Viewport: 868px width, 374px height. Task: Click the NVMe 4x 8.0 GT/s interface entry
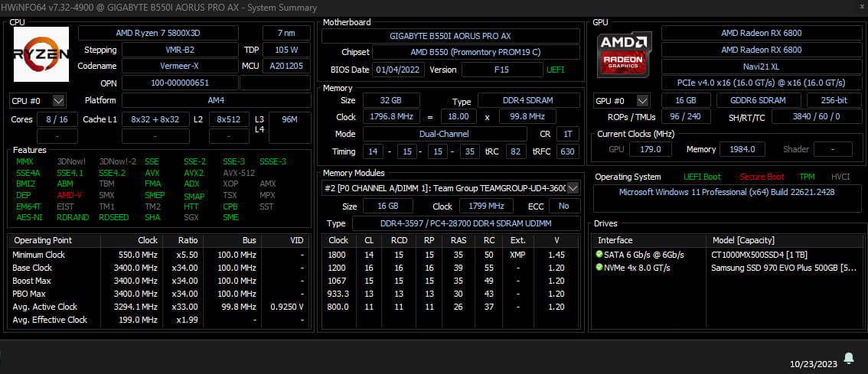pos(637,268)
